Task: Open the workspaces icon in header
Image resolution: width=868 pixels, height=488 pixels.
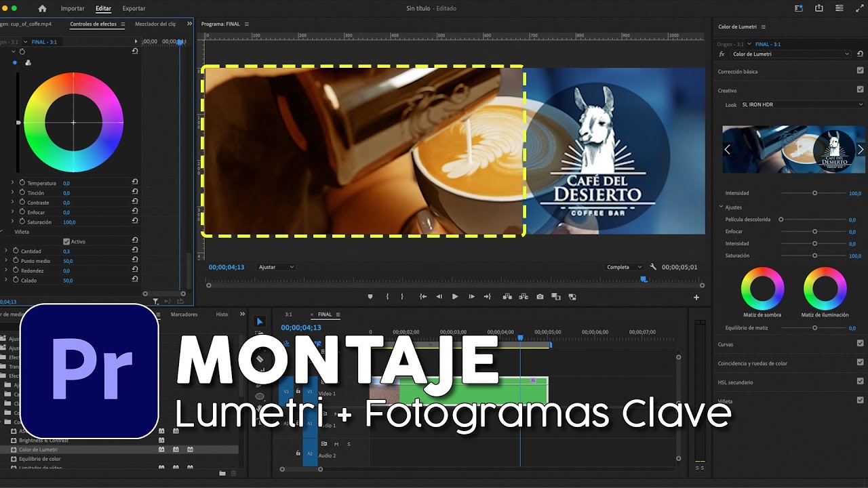Action: (798, 8)
